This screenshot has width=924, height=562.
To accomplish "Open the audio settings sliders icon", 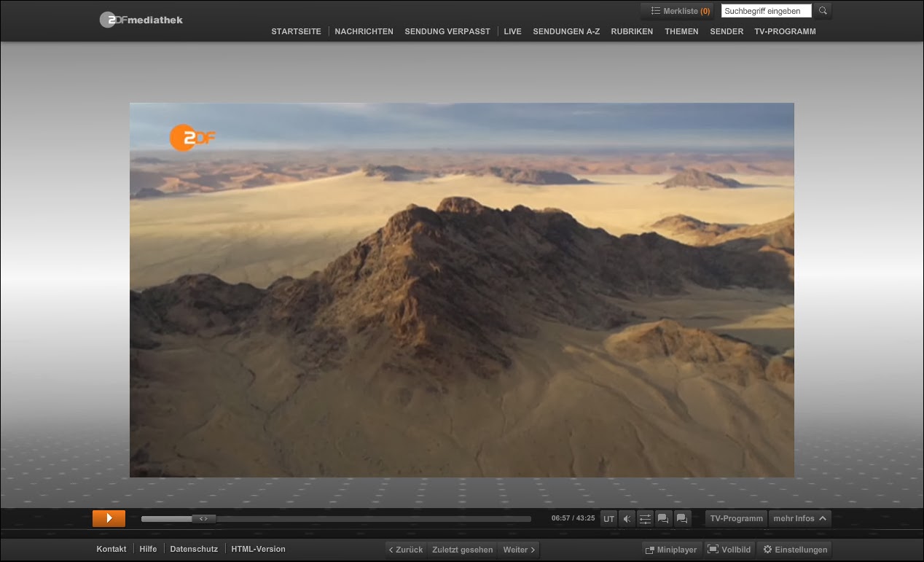I will [645, 518].
